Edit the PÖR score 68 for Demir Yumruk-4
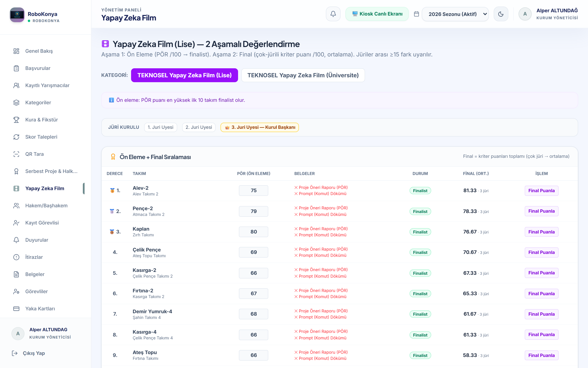The image size is (588, 368). 253,314
